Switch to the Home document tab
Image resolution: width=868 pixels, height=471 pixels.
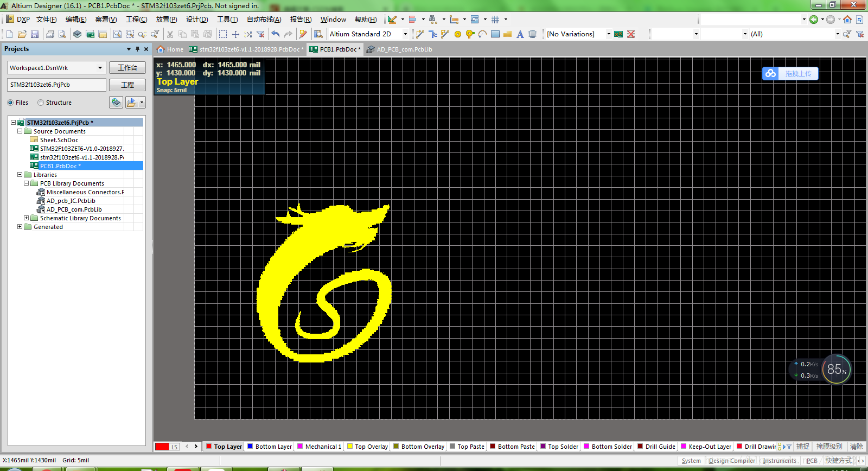click(x=170, y=49)
